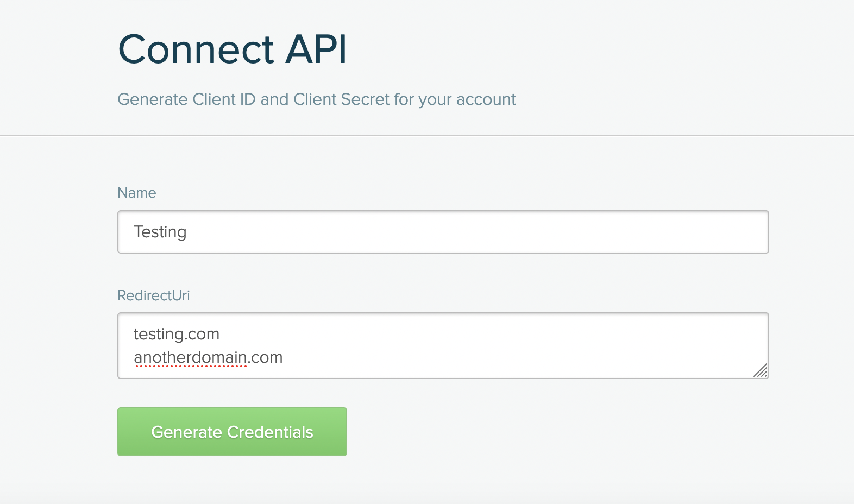Image resolution: width=854 pixels, height=504 pixels.
Task: Click the red-underlined word anotherdomain
Action: (191, 357)
